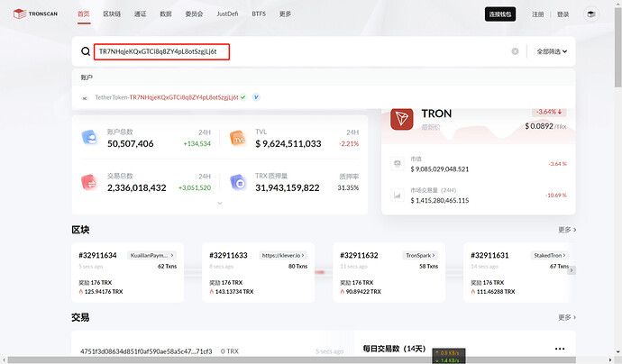The height and width of the screenshot is (364, 622).
Task: Open the 区块链 nav menu
Action: coord(112,14)
